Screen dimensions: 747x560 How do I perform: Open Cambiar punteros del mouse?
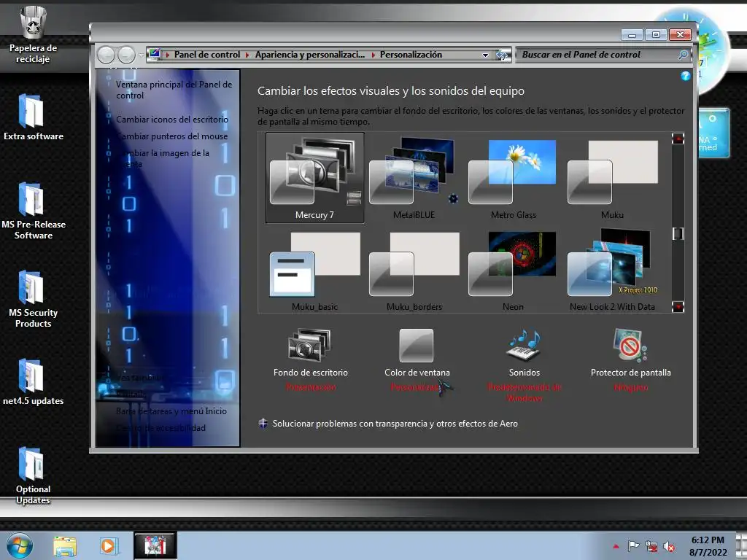pyautogui.click(x=172, y=136)
